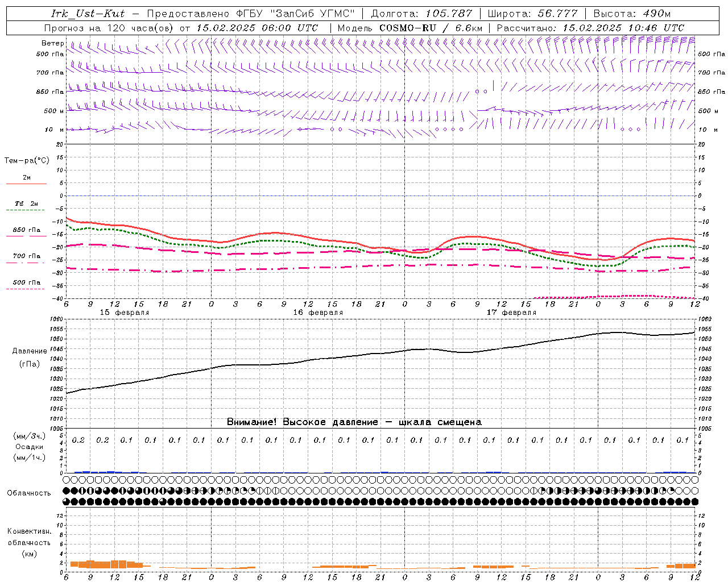Click the 15 февраля date label
728x582 pixels.
point(125,313)
